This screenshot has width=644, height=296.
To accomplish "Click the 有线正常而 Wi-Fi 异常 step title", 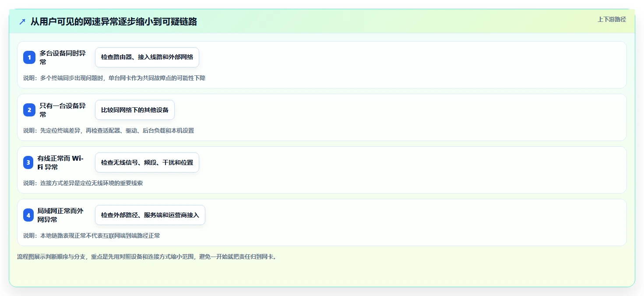I will (x=60, y=162).
